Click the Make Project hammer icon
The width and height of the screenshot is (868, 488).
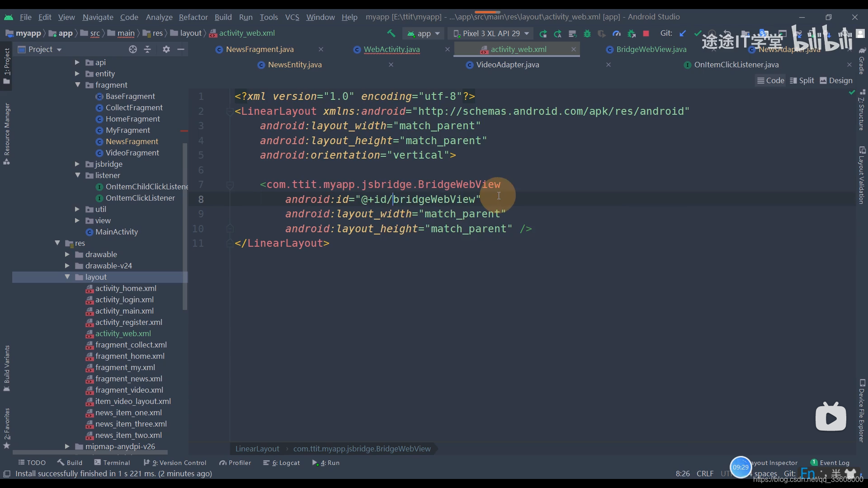391,33
